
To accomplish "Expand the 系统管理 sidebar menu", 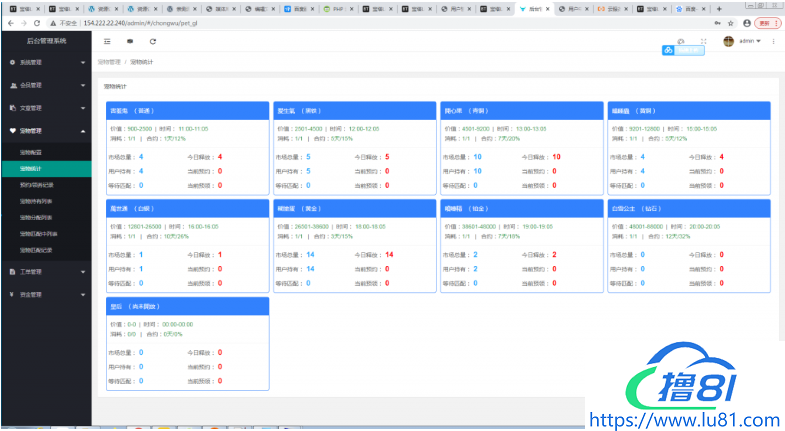I will point(45,62).
